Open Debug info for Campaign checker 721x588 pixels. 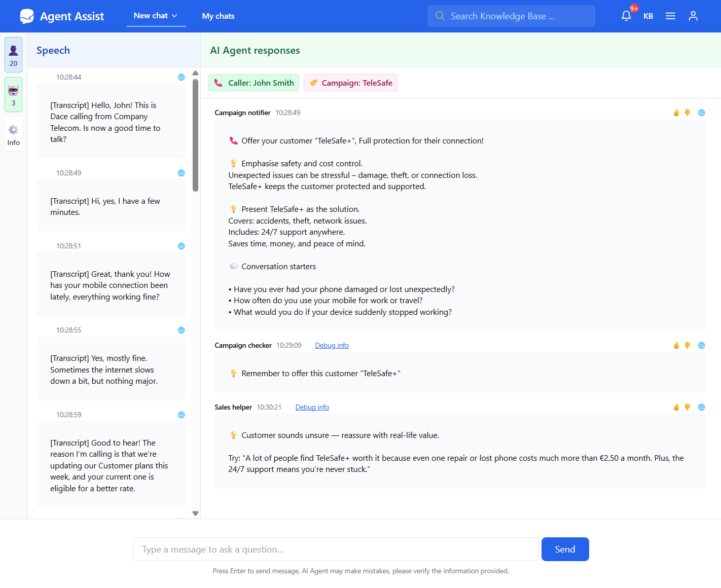pyautogui.click(x=332, y=345)
